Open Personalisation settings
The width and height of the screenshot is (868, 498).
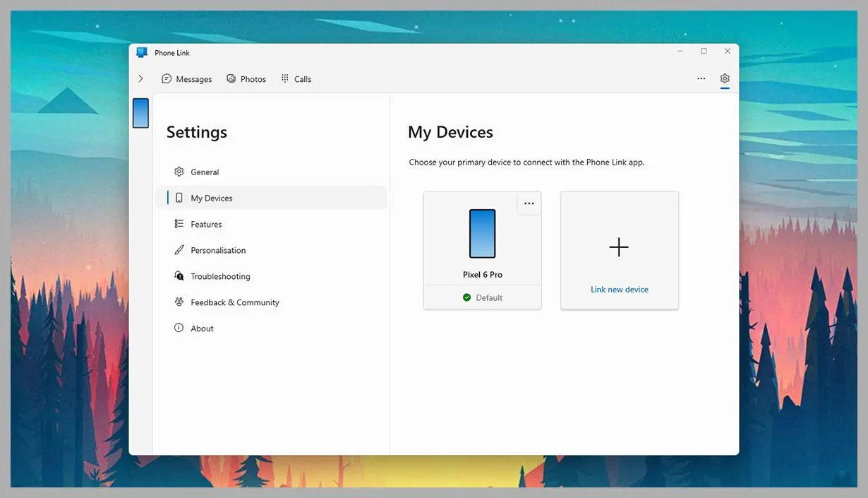(x=271, y=250)
